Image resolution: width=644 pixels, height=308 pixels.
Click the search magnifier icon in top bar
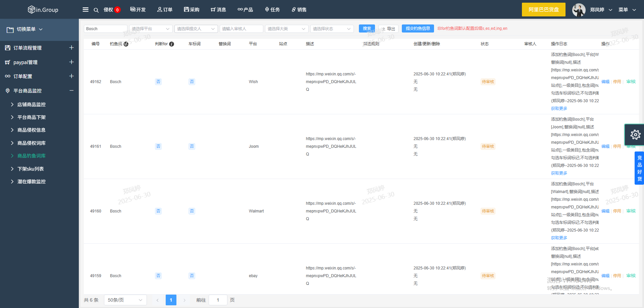(96, 10)
